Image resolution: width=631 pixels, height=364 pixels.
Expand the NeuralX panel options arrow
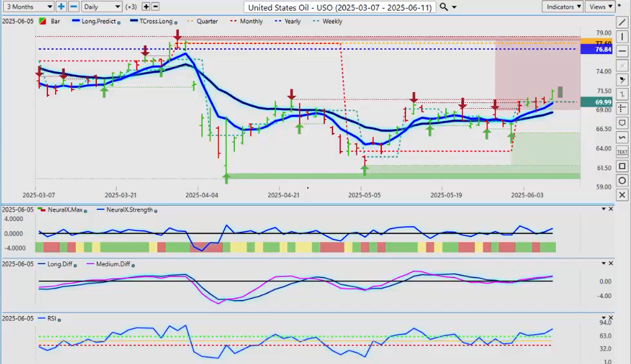(604, 209)
